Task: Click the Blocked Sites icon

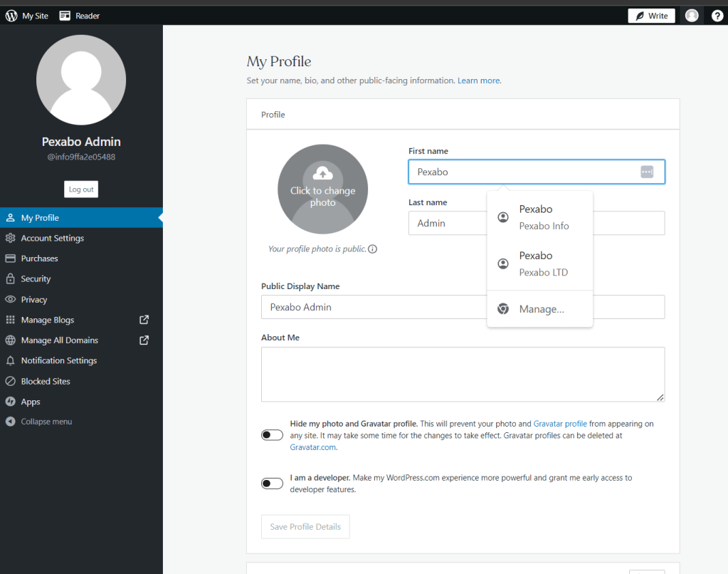Action: (10, 381)
